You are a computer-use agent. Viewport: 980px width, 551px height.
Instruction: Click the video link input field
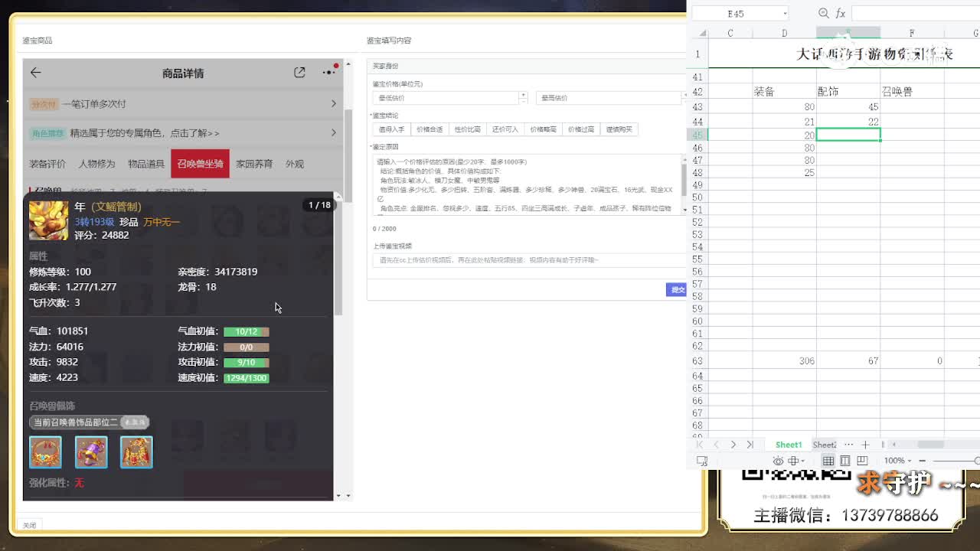coord(528,260)
